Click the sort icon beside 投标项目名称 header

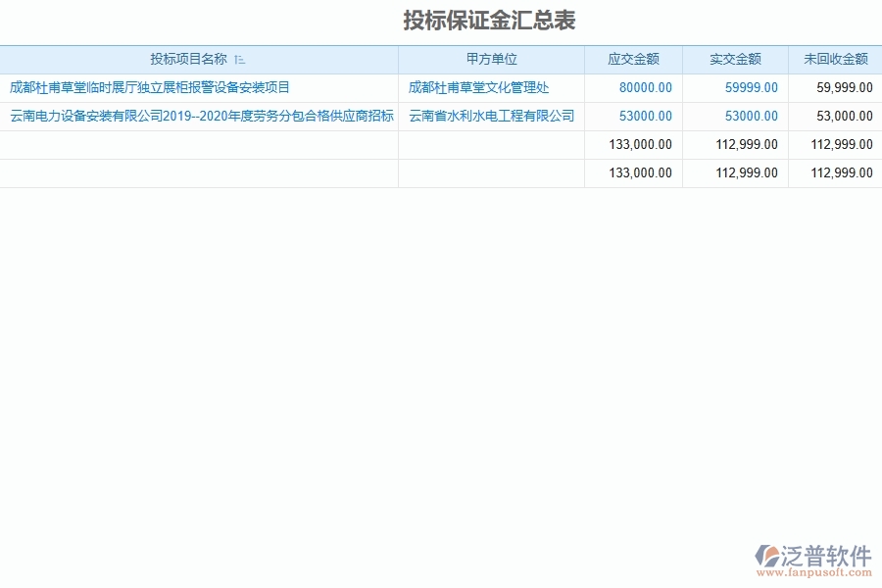point(240,59)
